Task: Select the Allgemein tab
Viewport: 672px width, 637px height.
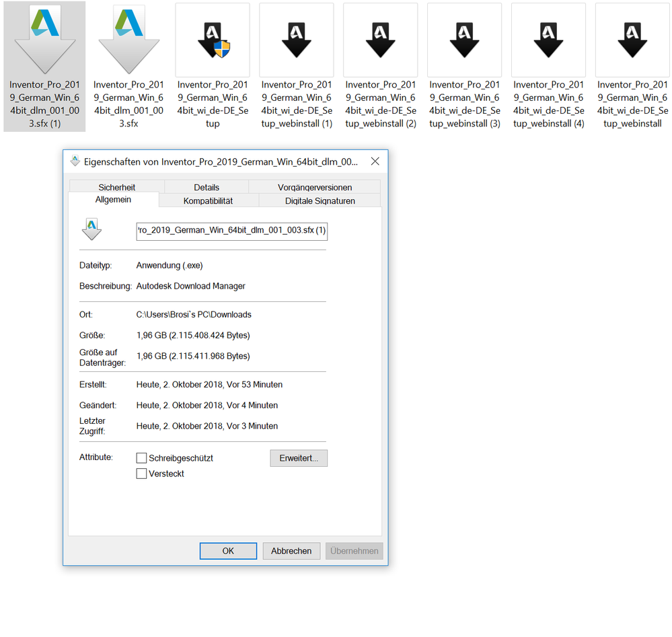Action: [113, 199]
